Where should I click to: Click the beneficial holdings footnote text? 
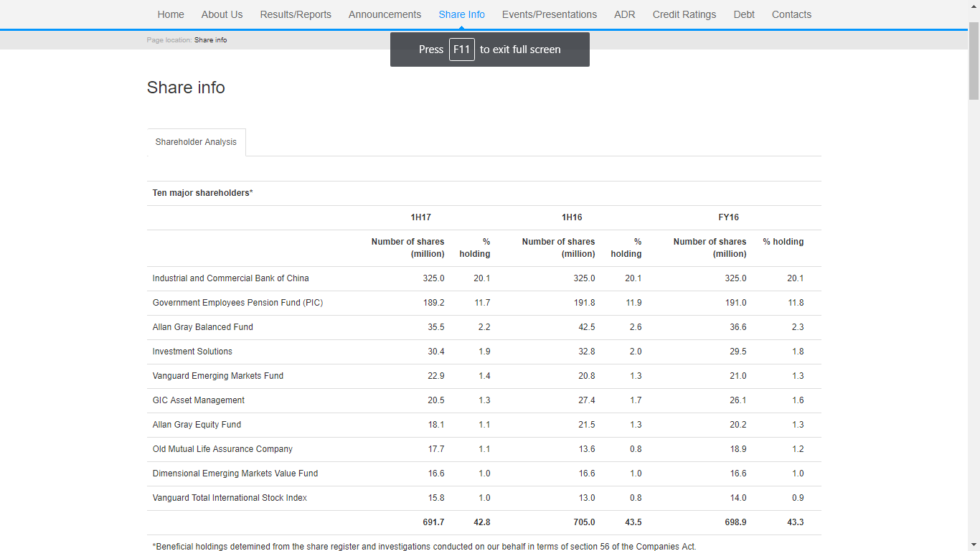(424, 546)
